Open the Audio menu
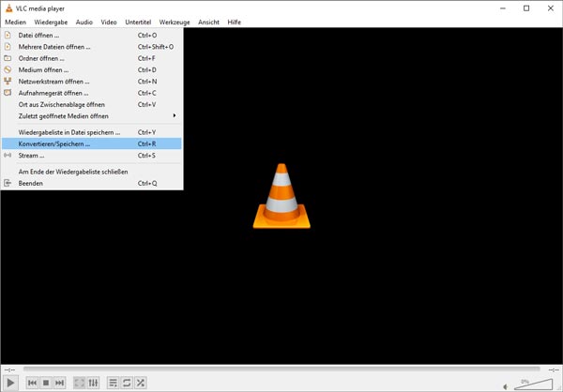 84,22
